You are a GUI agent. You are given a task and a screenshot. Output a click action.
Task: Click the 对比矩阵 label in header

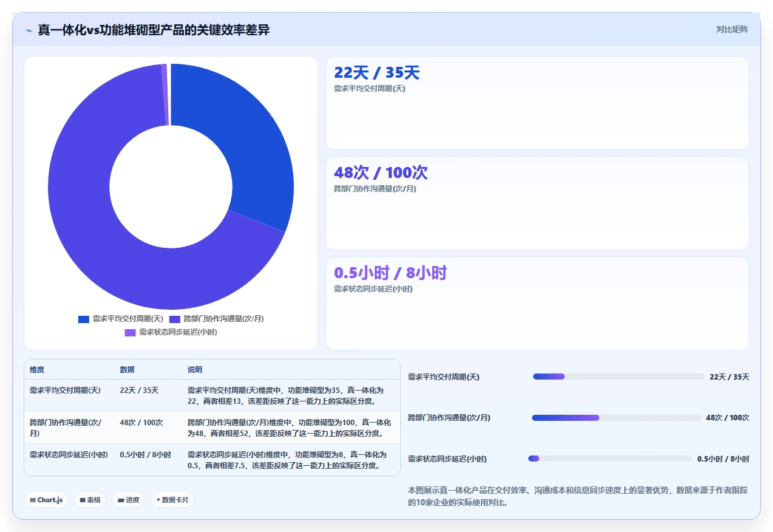[x=732, y=29]
